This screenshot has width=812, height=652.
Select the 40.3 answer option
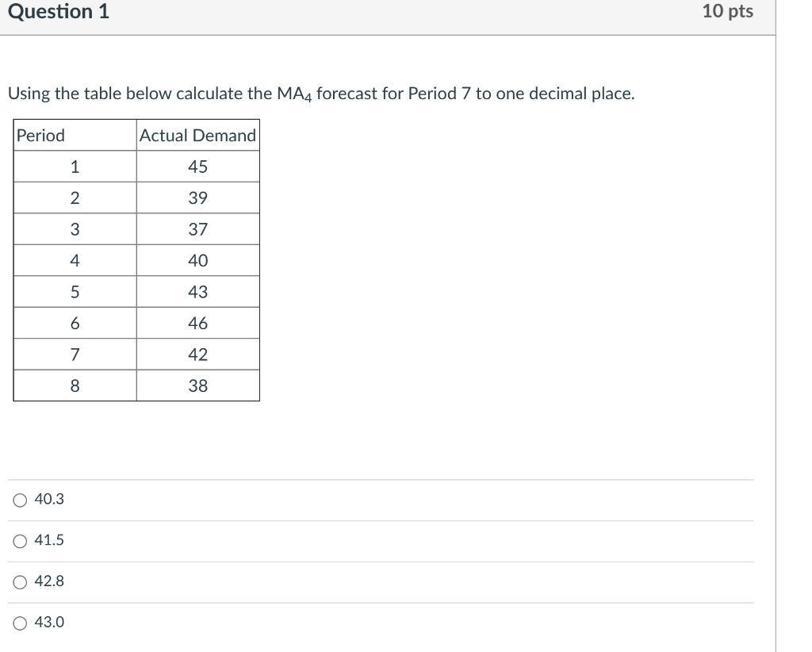pyautogui.click(x=19, y=499)
